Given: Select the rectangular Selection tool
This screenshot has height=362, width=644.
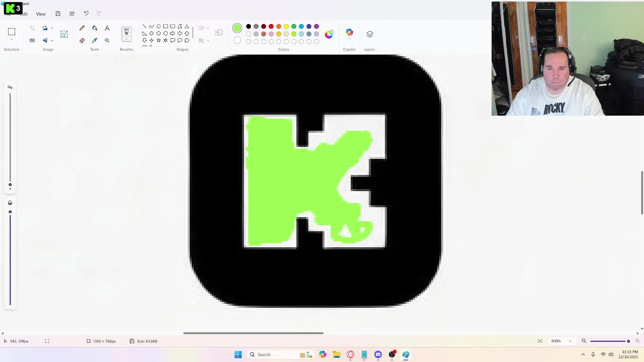Looking at the screenshot, I should (12, 32).
